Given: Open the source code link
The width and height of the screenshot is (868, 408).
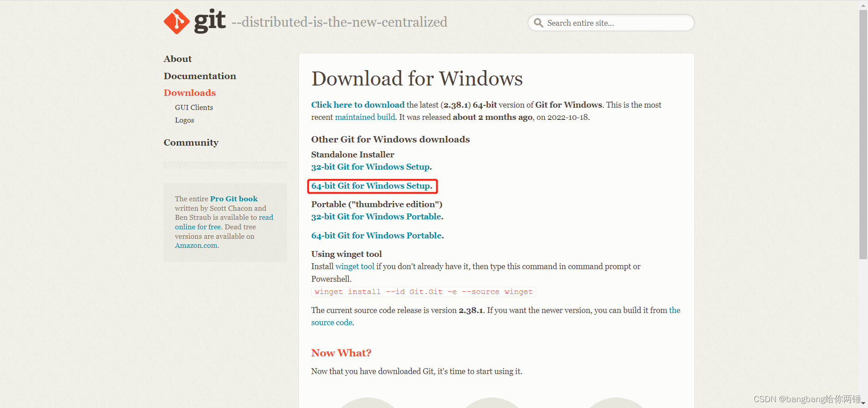Looking at the screenshot, I should [331, 322].
